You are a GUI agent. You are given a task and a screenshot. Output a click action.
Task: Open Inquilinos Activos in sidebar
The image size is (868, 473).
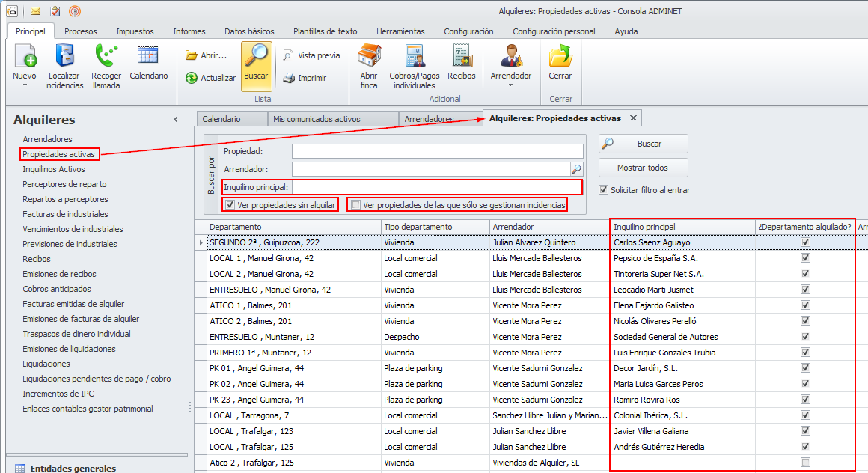coord(54,169)
